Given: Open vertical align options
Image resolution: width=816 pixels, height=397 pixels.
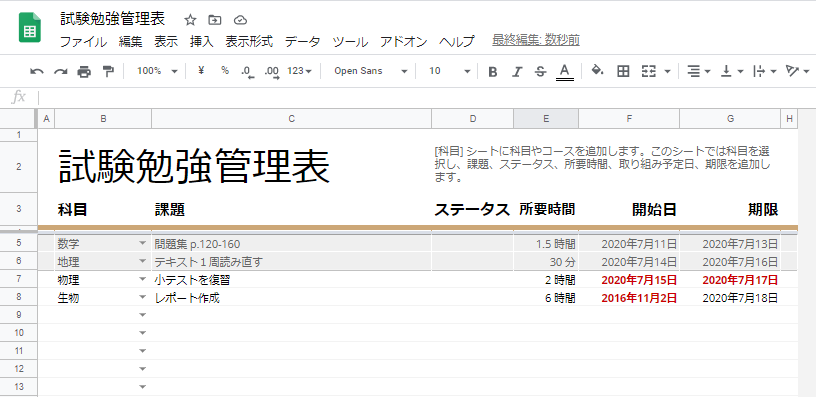Looking at the screenshot, I should click(x=732, y=71).
